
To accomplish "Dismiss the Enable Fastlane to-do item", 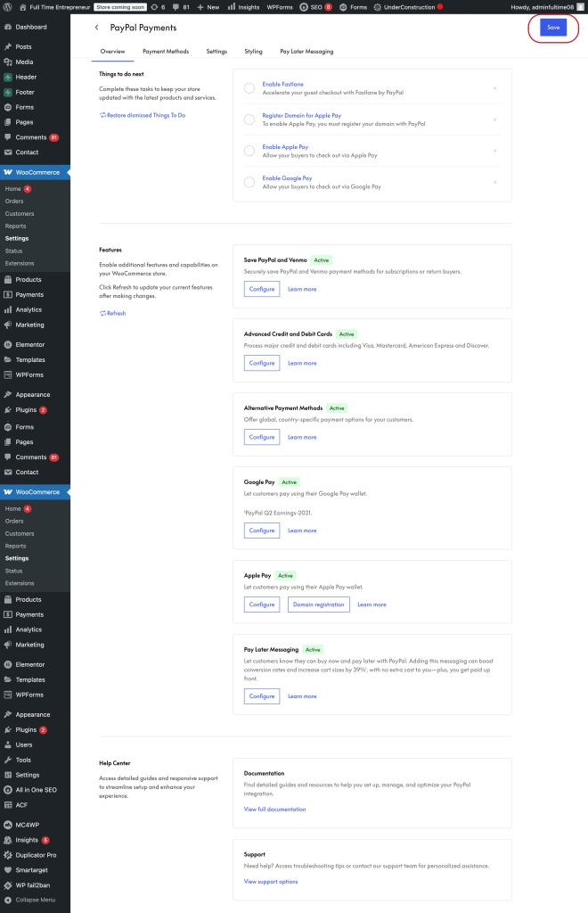I will [495, 88].
